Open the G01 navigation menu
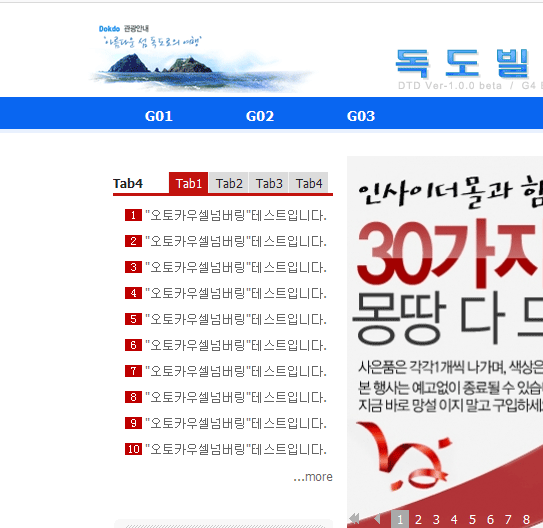 tap(159, 116)
